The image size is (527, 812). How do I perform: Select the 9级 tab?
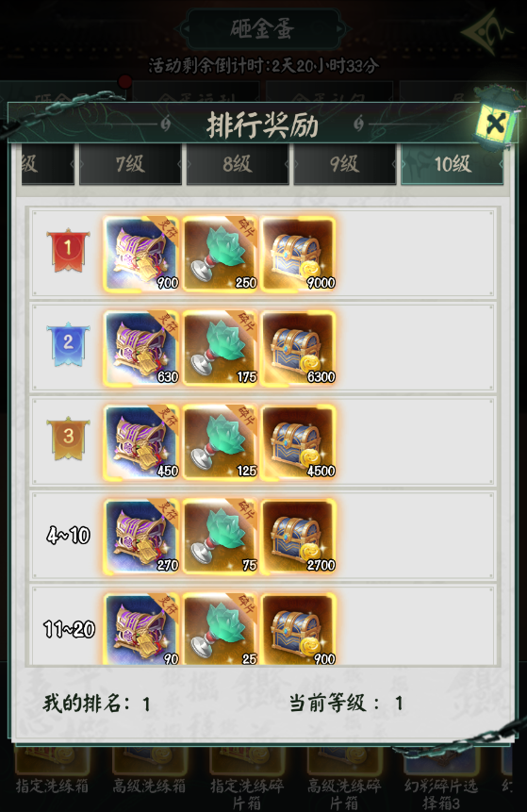pyautogui.click(x=344, y=164)
